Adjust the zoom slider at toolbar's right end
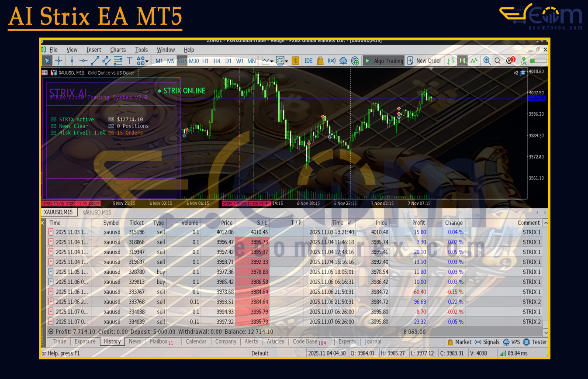 [x=538, y=61]
